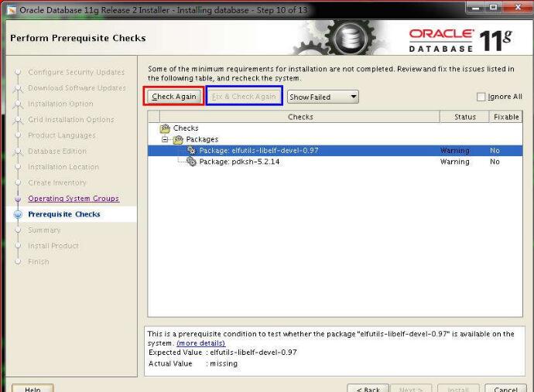Click the Checks column header
Image resolution: width=534 pixels, height=392 pixels.
coord(300,117)
